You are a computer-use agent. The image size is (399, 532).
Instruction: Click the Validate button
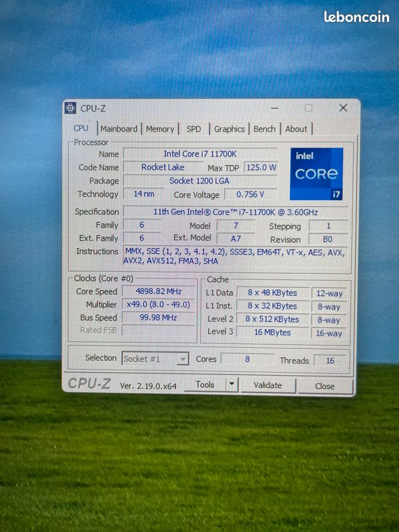point(268,386)
